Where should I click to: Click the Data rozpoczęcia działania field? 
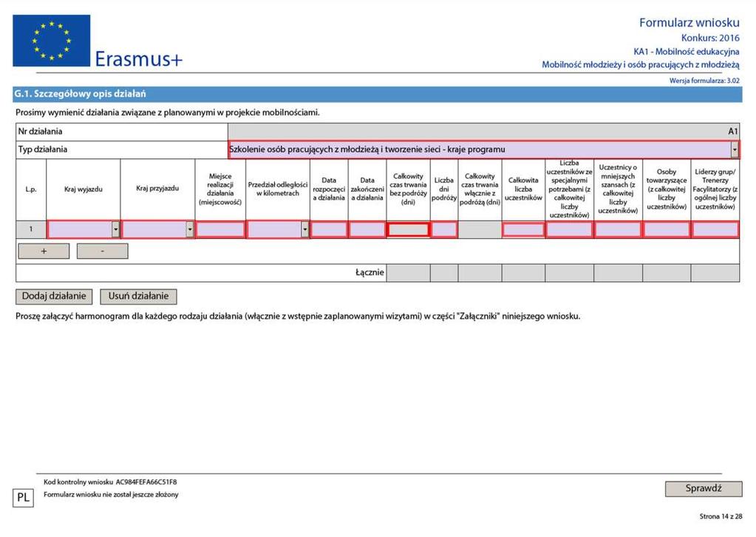point(329,229)
